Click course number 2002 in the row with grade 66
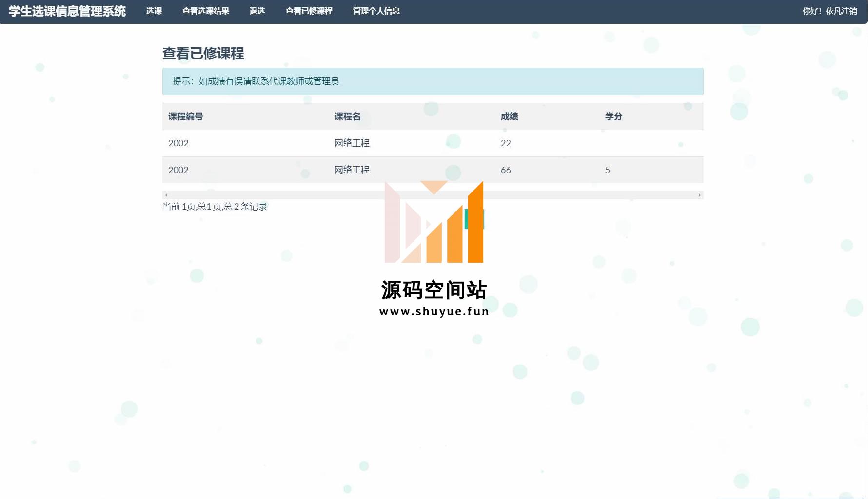The height and width of the screenshot is (499, 868). [178, 170]
